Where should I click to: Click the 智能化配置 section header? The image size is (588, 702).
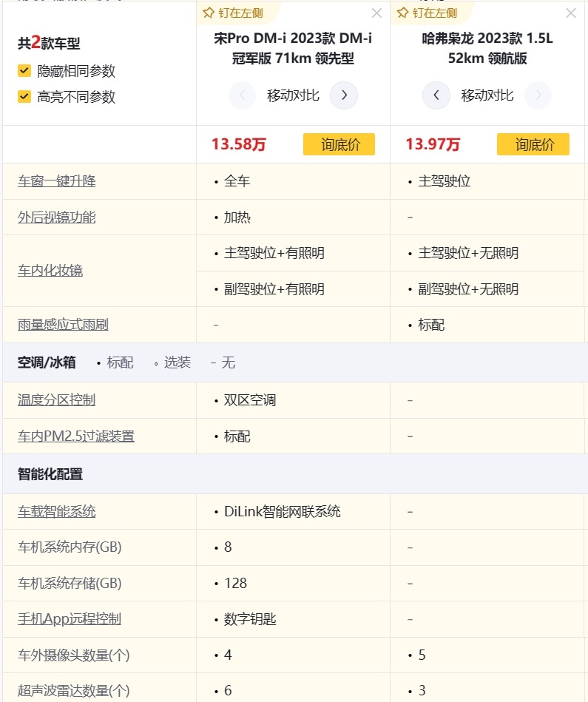click(x=50, y=474)
